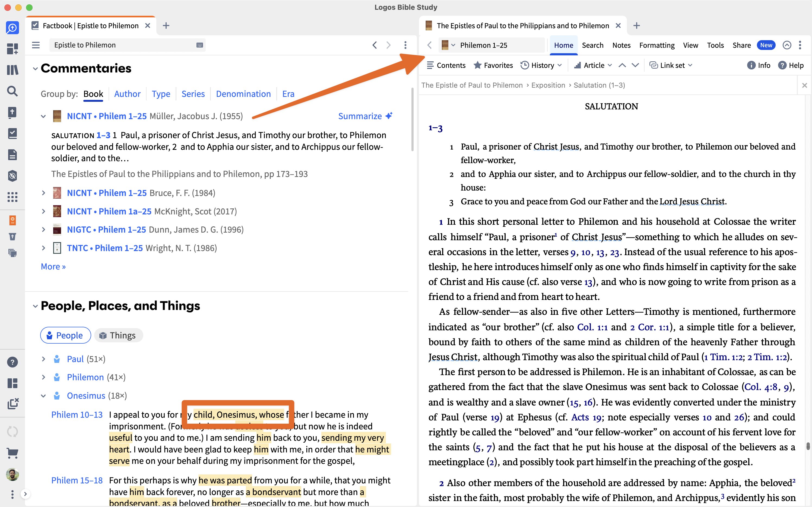
Task: Open the right panel's three-dot menu
Action: [800, 45]
